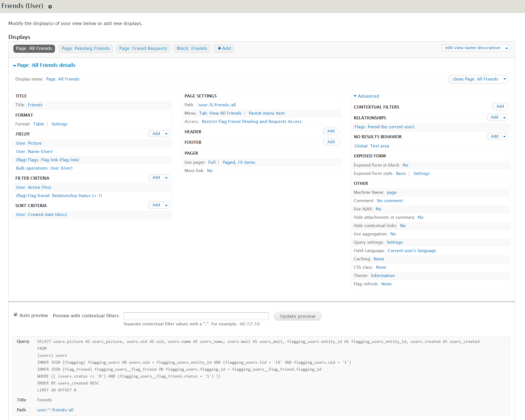The image size is (525, 420).
Task: Open Bulk operations: User (User) field
Action: point(44,168)
